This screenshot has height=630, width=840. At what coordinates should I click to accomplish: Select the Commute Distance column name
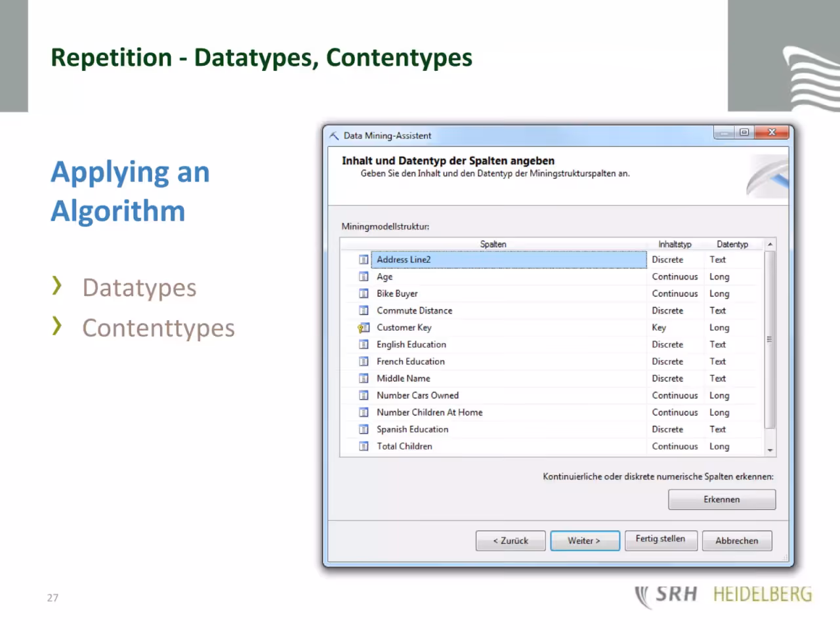tap(414, 311)
